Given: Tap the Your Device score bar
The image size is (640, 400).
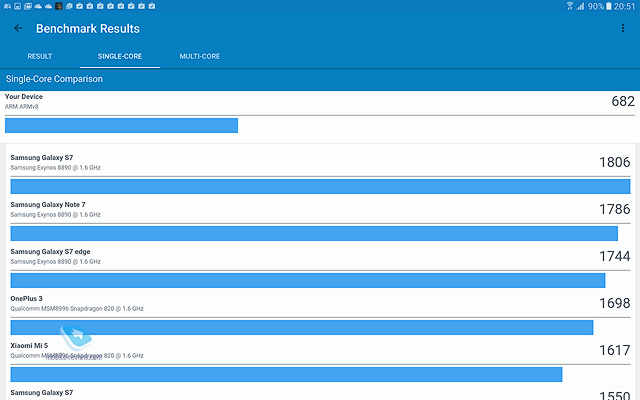Looking at the screenshot, I should [121, 125].
